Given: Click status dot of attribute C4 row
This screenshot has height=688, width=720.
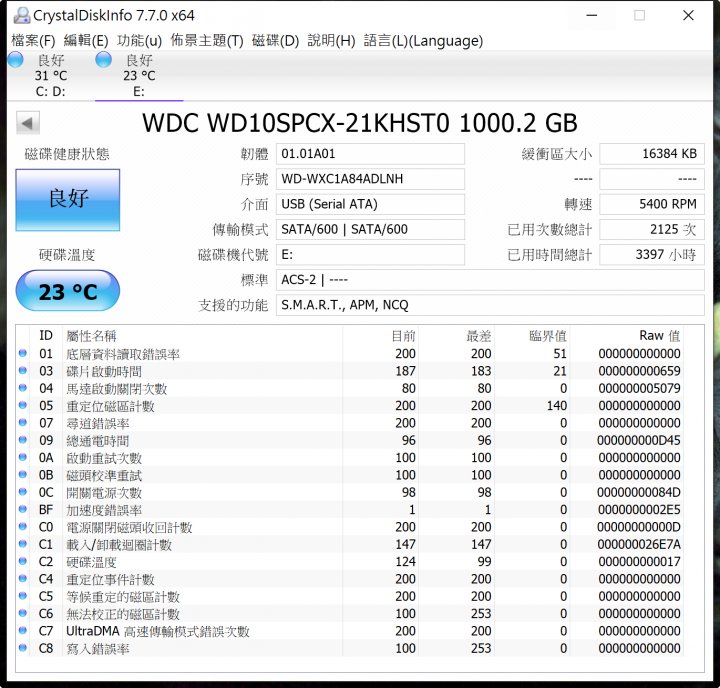Looking at the screenshot, I should tap(22, 578).
